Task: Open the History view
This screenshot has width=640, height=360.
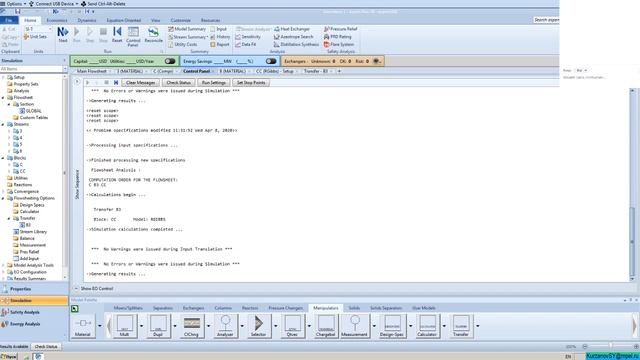Action: (220, 37)
